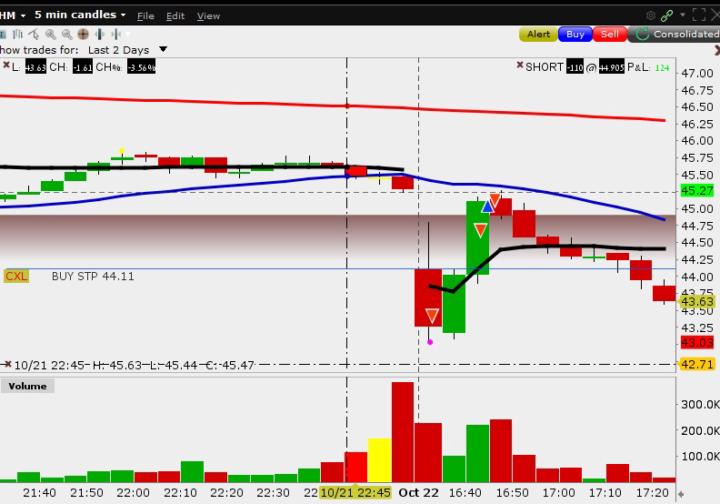Image resolution: width=720 pixels, height=504 pixels.
Task: Open the File menu
Action: (146, 16)
